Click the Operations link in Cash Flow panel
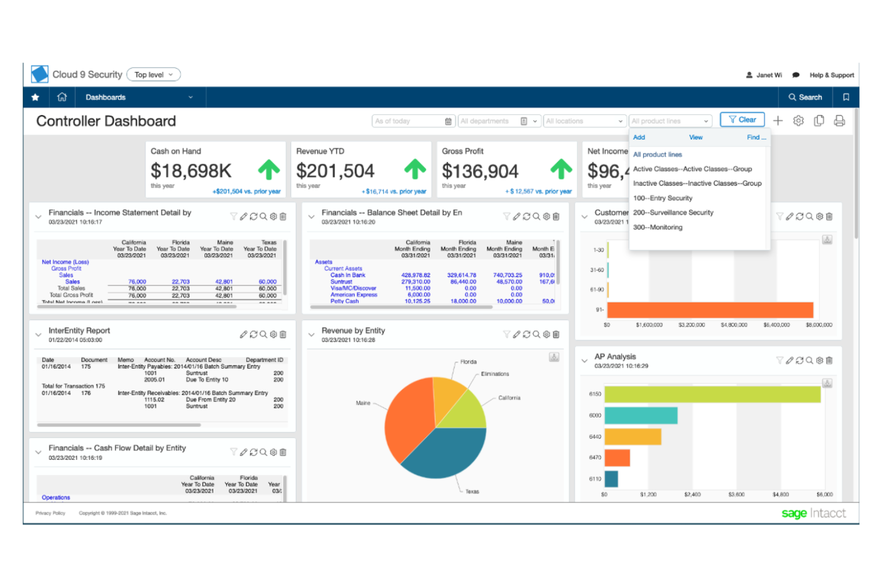The image size is (882, 588). [x=56, y=497]
